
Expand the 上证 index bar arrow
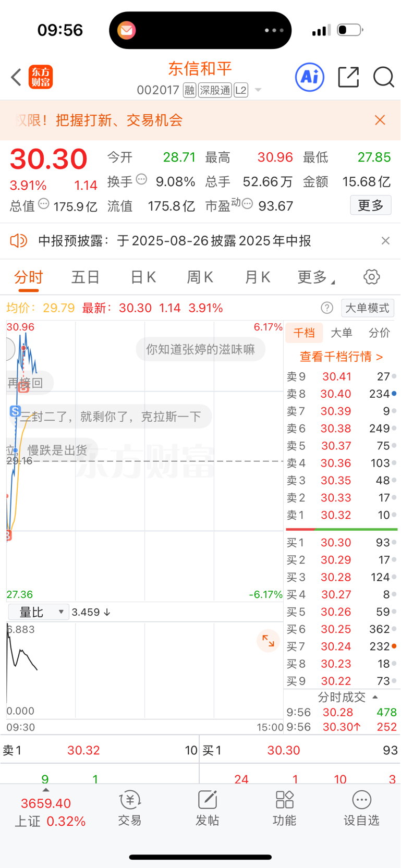pos(46,790)
